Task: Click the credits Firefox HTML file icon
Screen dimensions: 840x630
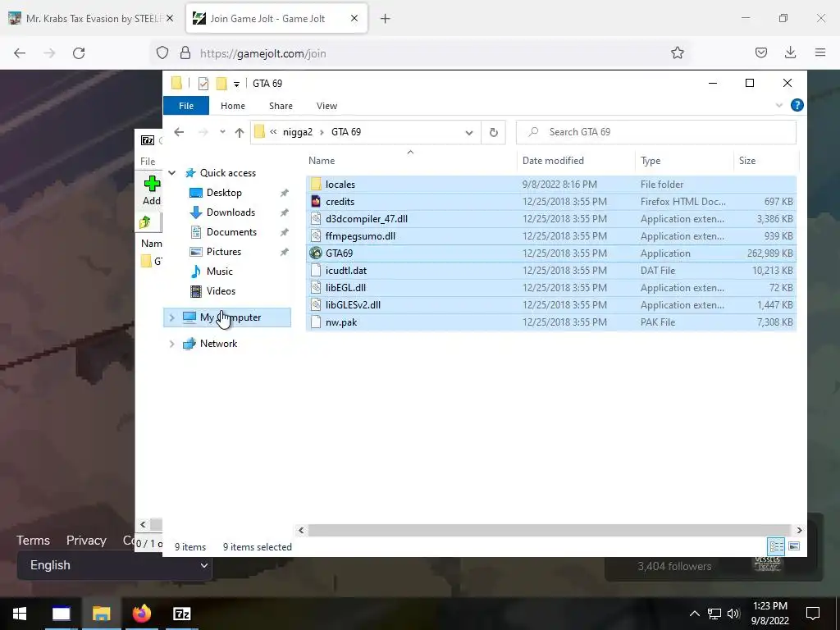Action: click(316, 202)
